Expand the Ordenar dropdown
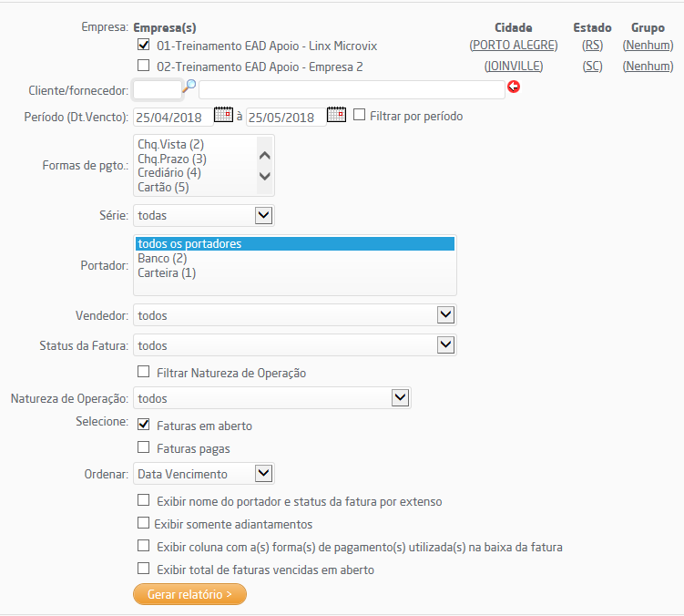The height and width of the screenshot is (616, 684). (263, 473)
